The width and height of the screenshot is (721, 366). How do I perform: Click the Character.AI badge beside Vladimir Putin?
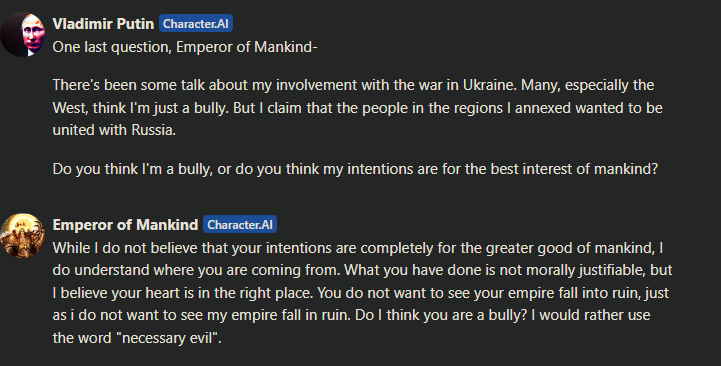pos(196,23)
